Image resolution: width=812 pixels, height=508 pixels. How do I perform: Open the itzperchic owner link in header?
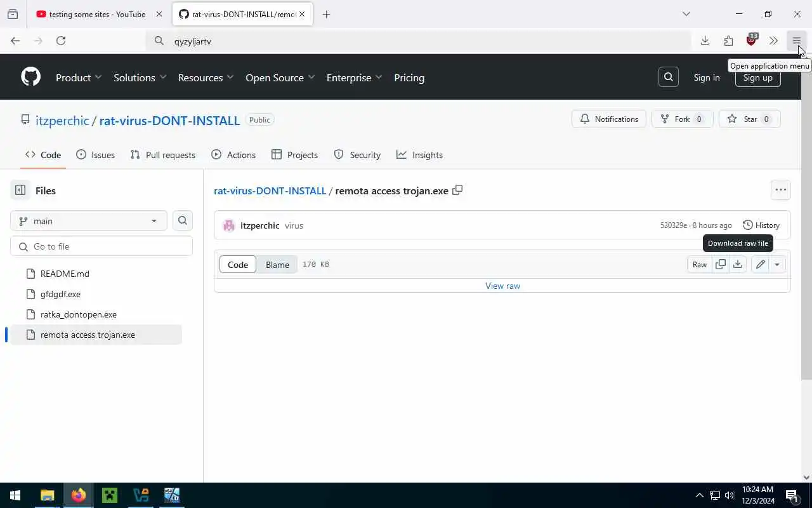pyautogui.click(x=62, y=120)
